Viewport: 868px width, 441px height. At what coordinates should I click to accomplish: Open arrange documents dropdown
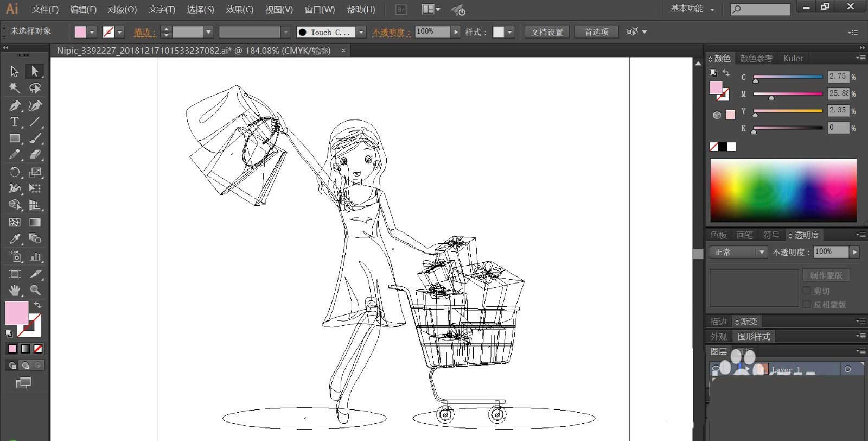pos(431,9)
